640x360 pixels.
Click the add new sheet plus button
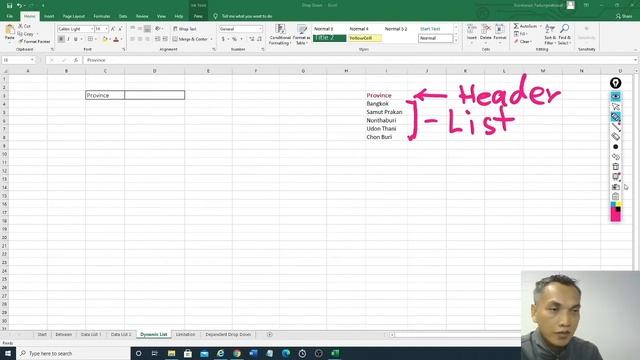click(x=270, y=334)
